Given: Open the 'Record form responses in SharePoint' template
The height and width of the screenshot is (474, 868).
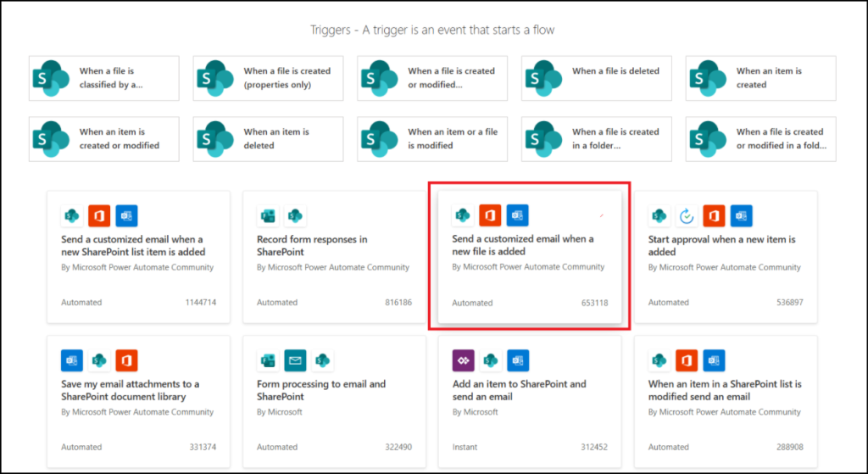Looking at the screenshot, I should 334,257.
